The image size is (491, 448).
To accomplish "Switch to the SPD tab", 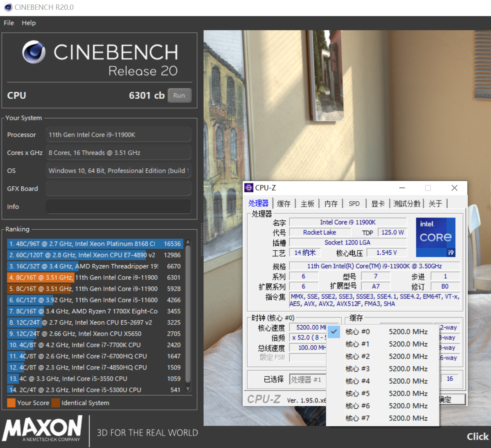I will click(354, 204).
